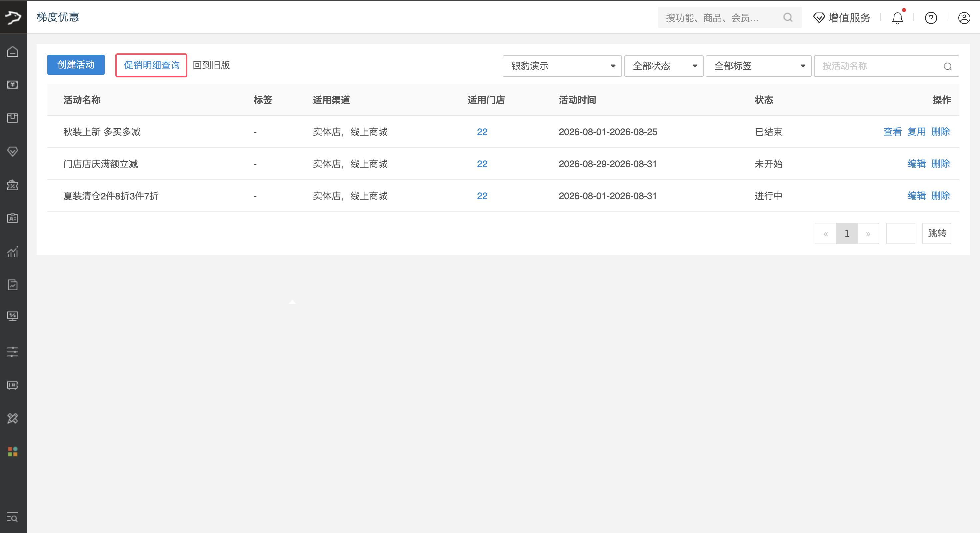Click the 梯度优惠 page title
The height and width of the screenshot is (533, 980).
pos(58,17)
